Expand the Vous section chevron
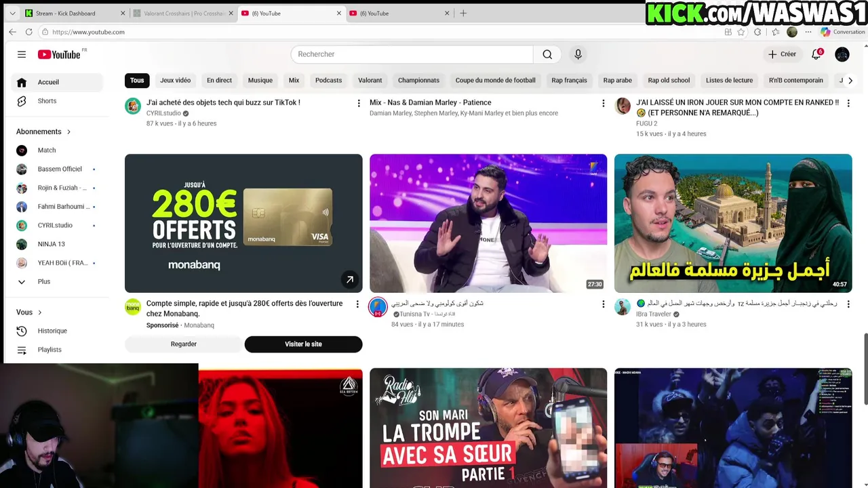Screen dimensions: 868x488 click(x=39, y=312)
